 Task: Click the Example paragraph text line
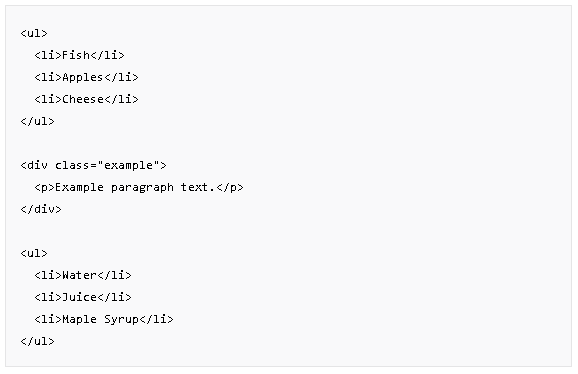tap(139, 188)
